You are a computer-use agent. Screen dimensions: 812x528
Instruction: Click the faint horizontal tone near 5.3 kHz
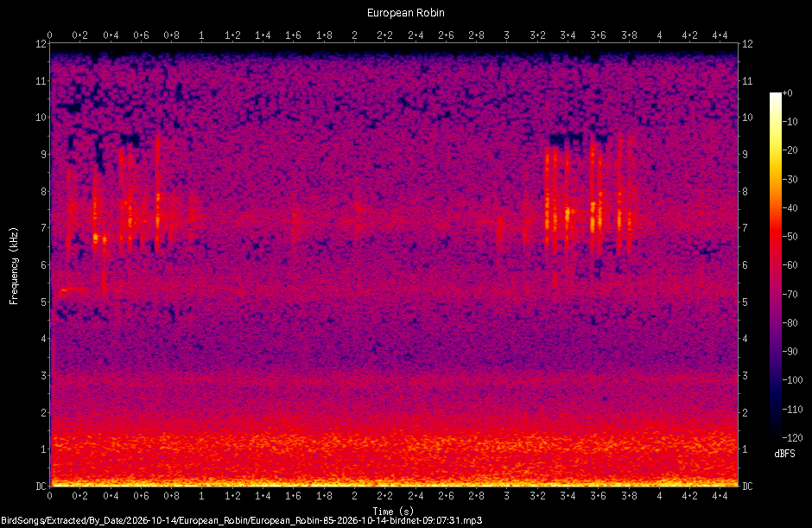click(73, 290)
